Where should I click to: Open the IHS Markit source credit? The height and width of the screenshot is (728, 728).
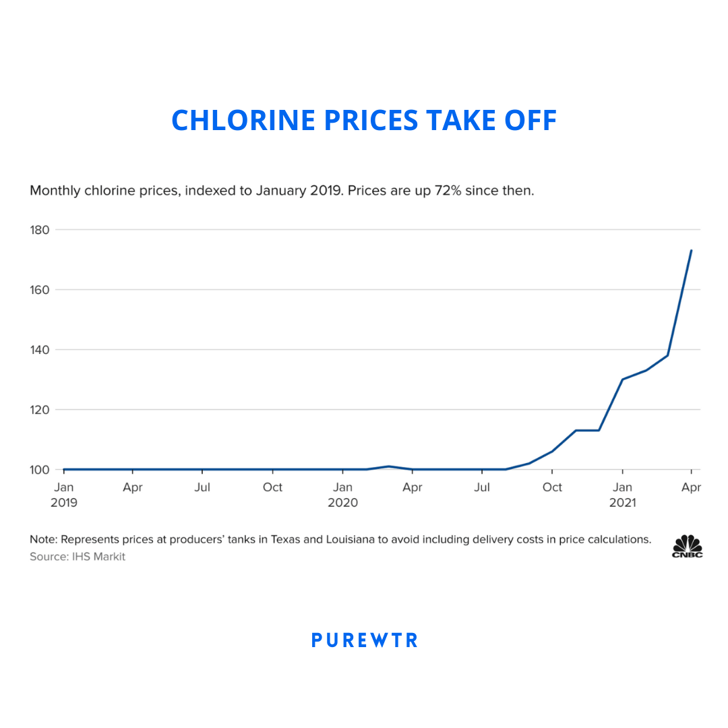tap(78, 557)
